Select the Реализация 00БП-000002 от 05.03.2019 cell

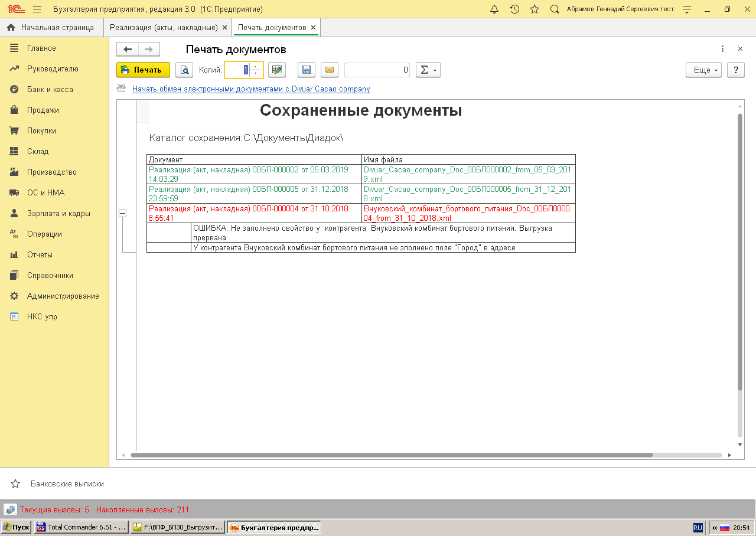254,174
